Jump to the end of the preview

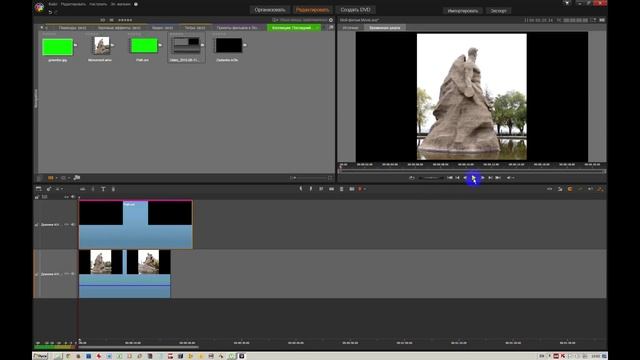tap(498, 178)
